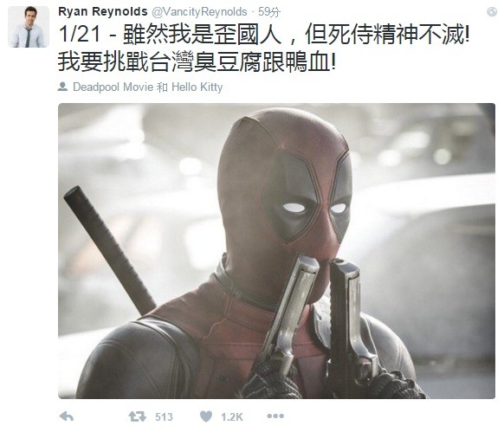Click the katana handle in the photo
Screen dimensions: 504x432
click(x=109, y=251)
